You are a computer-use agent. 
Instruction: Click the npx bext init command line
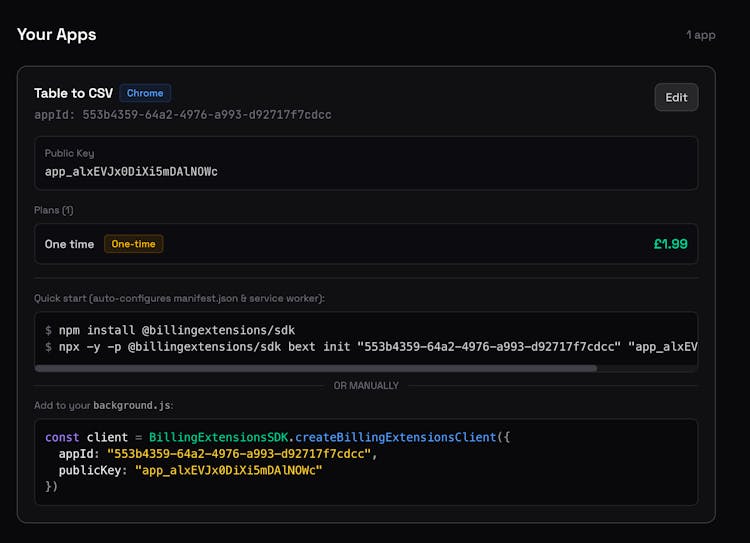point(370,346)
